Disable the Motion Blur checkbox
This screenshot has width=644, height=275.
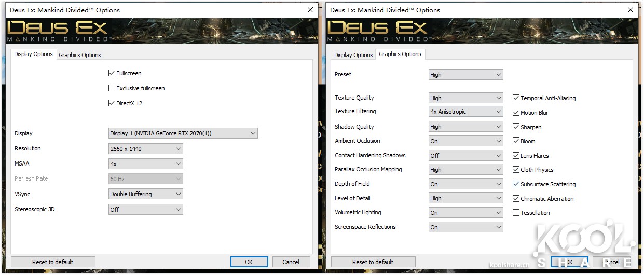(x=516, y=112)
